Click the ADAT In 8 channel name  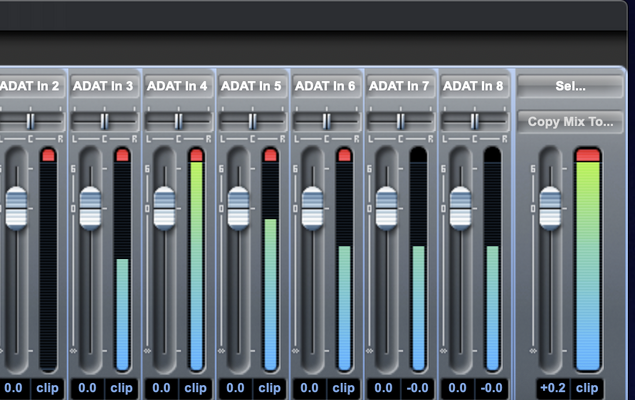tap(475, 86)
